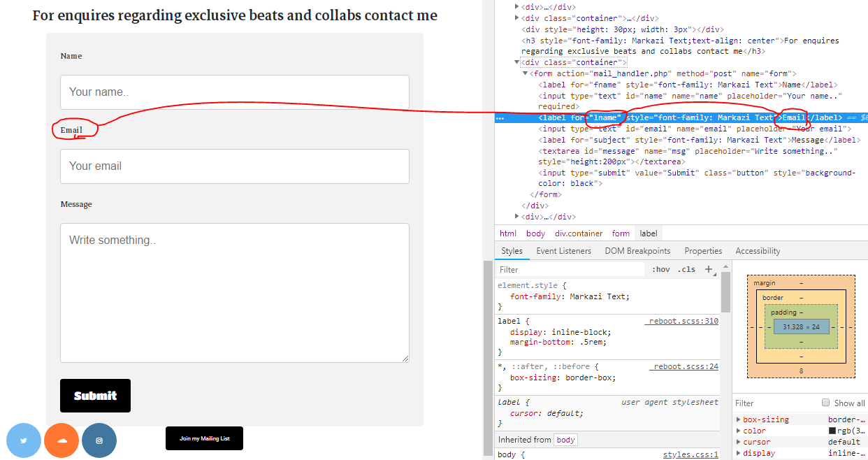
Task: Expand the box-sizing computed property
Action: click(x=739, y=419)
